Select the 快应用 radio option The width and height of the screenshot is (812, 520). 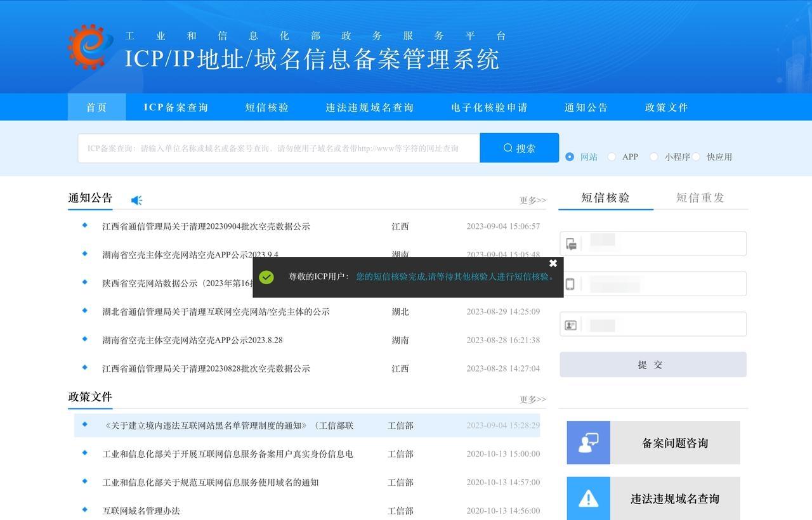click(696, 157)
